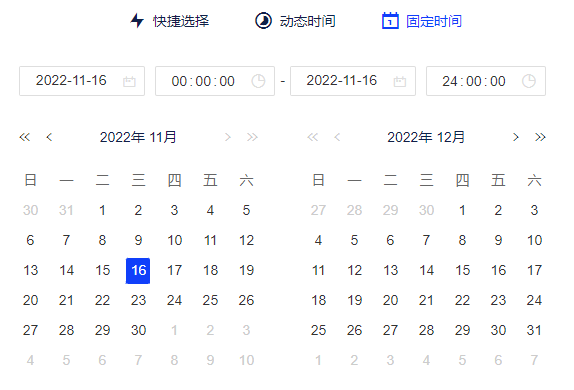Click the lightning bolt quick select icon

[137, 21]
